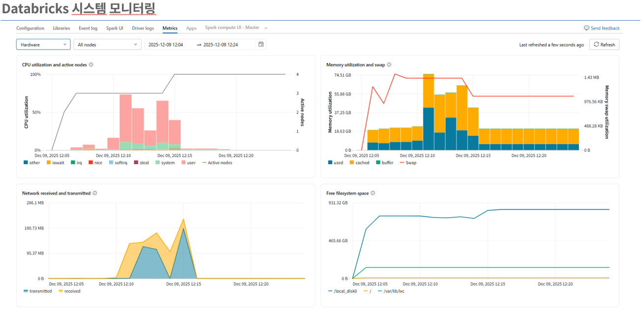The image size is (644, 313).
Task: Click the Refresh button
Action: point(604,45)
